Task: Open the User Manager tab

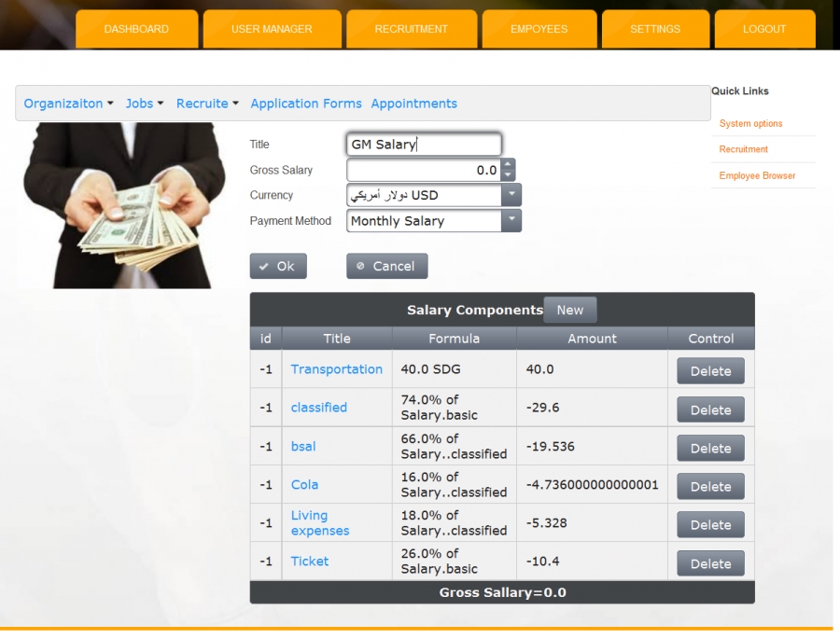Action: point(272,29)
